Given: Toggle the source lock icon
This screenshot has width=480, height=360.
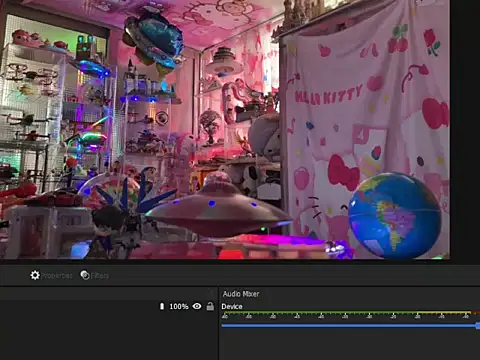Looking at the screenshot, I should 210,306.
